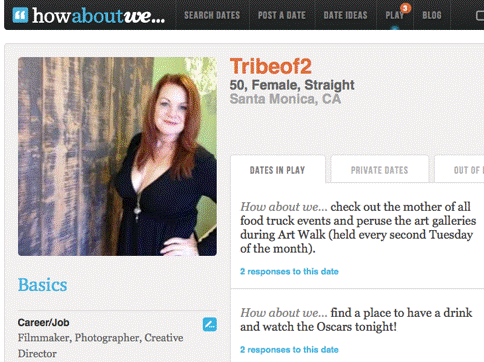Viewport: 484px width, 362px height.
Task: Switch to the Dates in Play tab
Action: (x=278, y=170)
